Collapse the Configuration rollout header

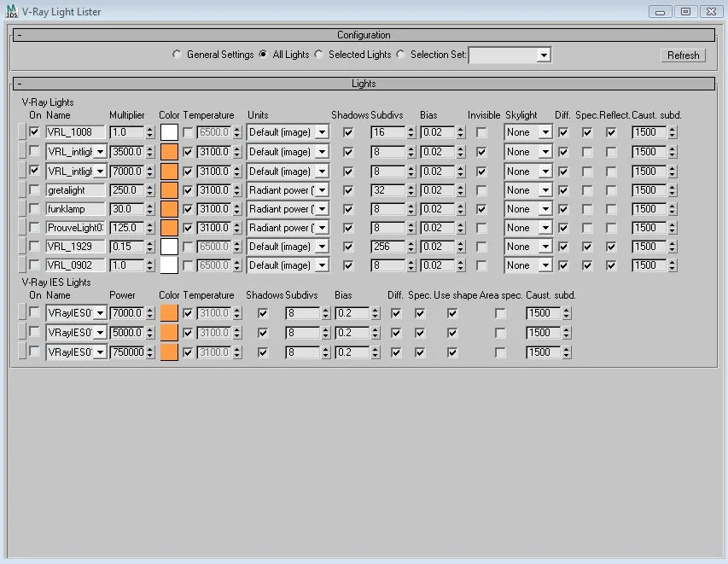click(x=364, y=35)
